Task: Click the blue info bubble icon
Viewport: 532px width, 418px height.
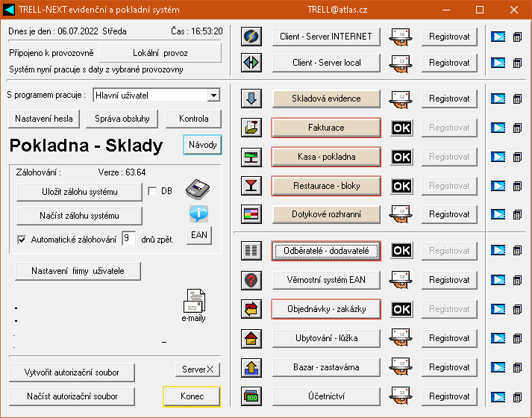Action: (198, 213)
